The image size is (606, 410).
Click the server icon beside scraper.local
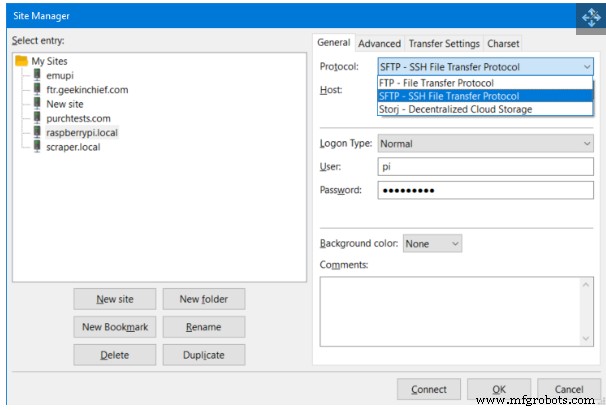tap(37, 146)
